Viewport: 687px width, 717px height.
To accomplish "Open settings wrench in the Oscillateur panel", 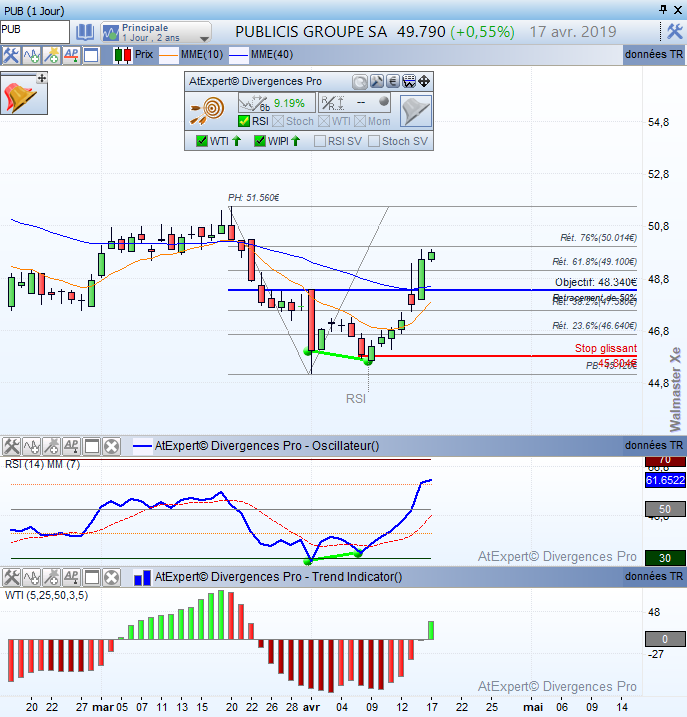I will 11,446.
